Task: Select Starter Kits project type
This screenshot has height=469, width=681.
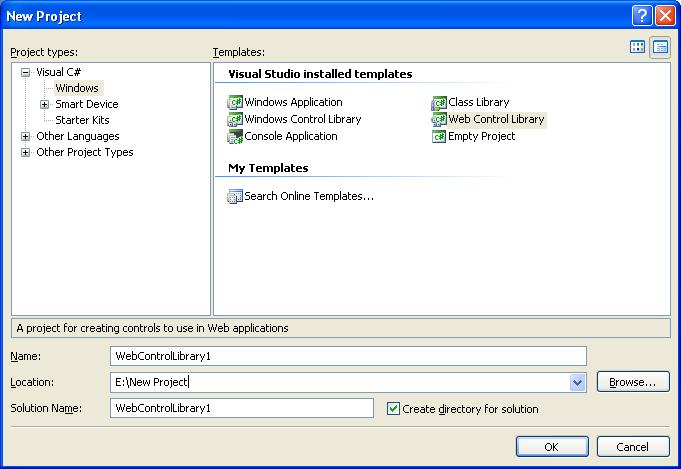Action: (83, 120)
